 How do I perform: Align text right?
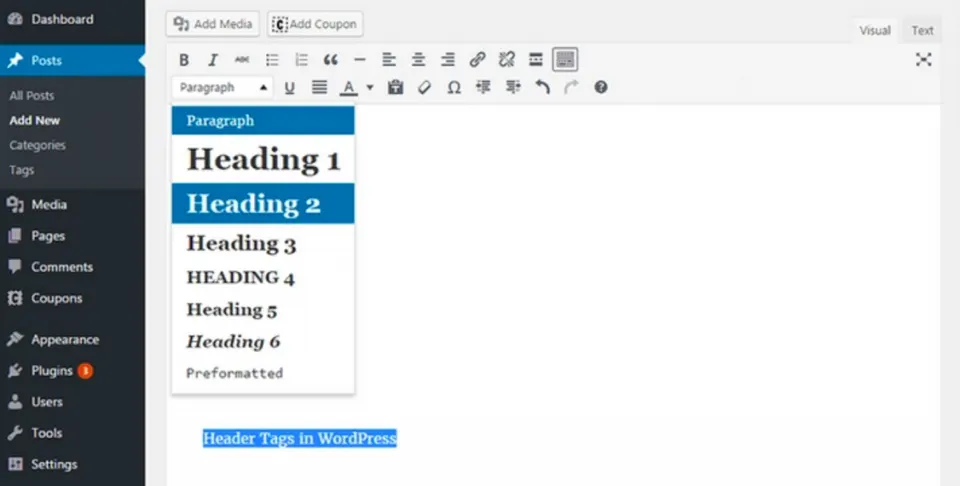coord(448,60)
